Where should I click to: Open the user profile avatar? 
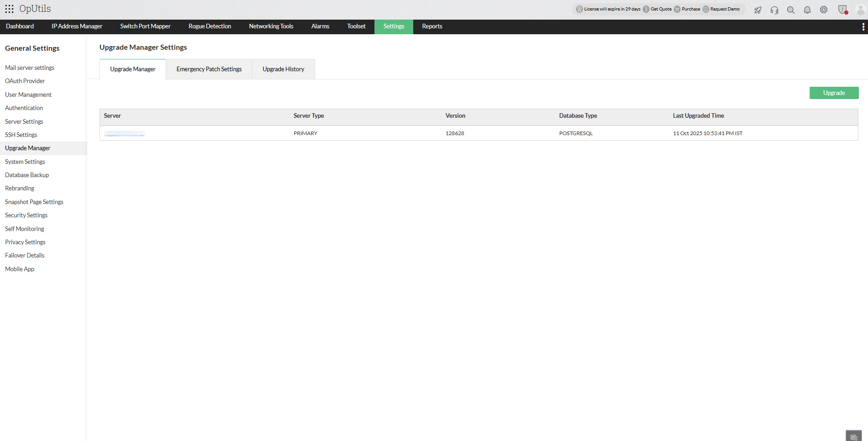(x=860, y=10)
